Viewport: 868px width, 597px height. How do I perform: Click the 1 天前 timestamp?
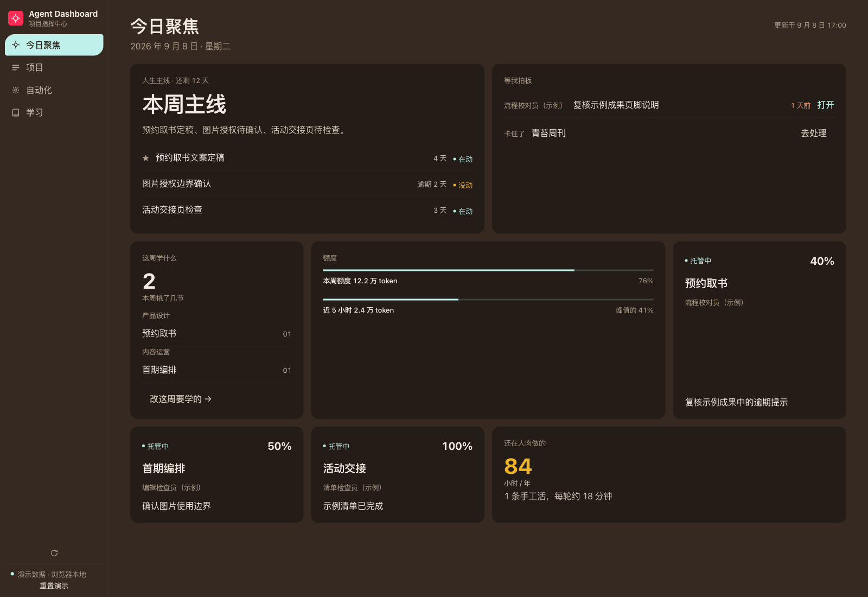(x=801, y=106)
